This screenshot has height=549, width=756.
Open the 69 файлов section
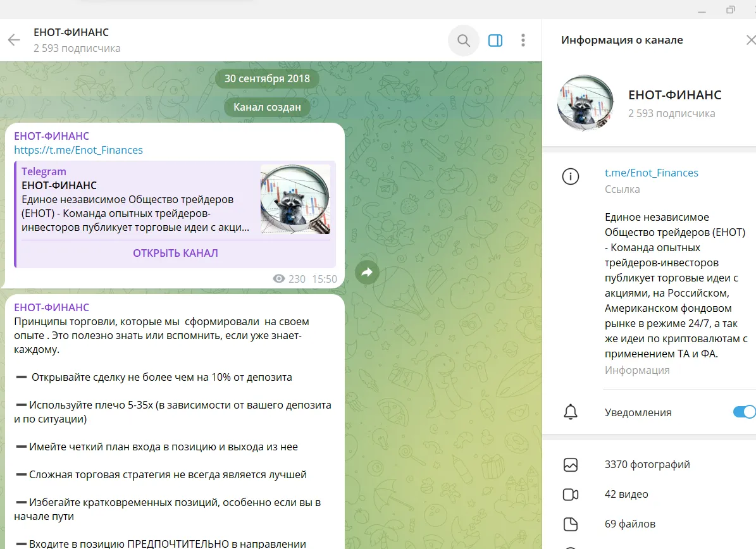629,524
